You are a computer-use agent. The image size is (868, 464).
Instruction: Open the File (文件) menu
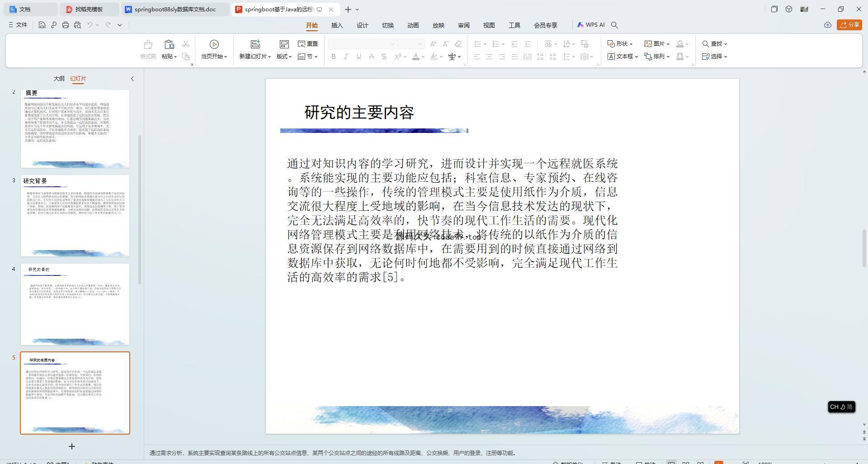[x=18, y=25]
